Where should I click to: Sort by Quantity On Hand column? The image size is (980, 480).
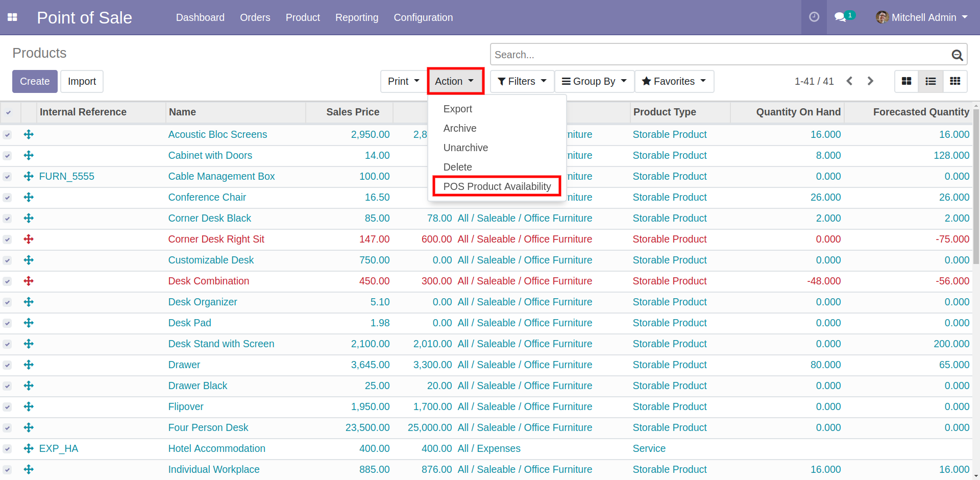pyautogui.click(x=798, y=112)
